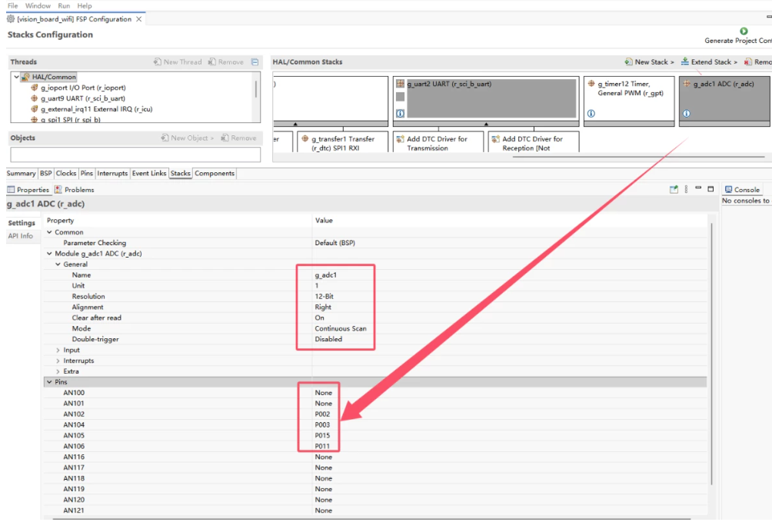Screen dimensions: 772x532
Task: Click the info icon on g_uart2 UART stack
Action: point(401,114)
